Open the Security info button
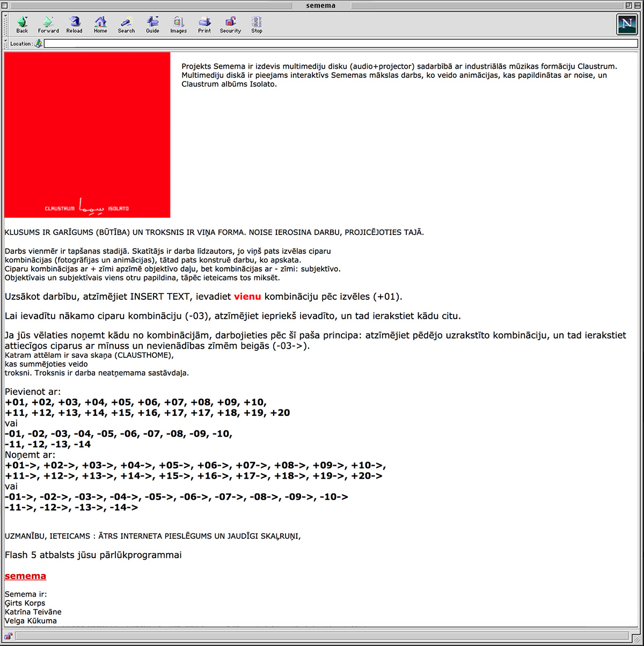The width and height of the screenshot is (644, 646). [230, 25]
